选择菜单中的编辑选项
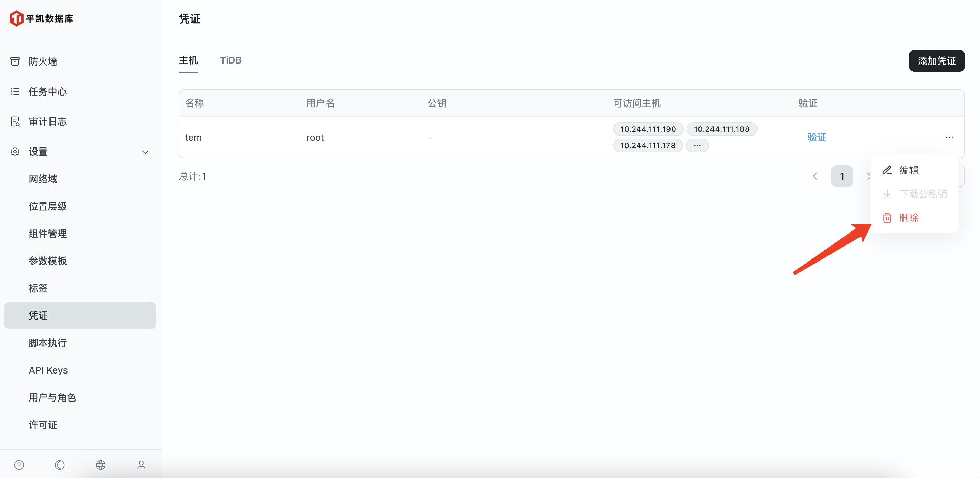 (x=909, y=170)
